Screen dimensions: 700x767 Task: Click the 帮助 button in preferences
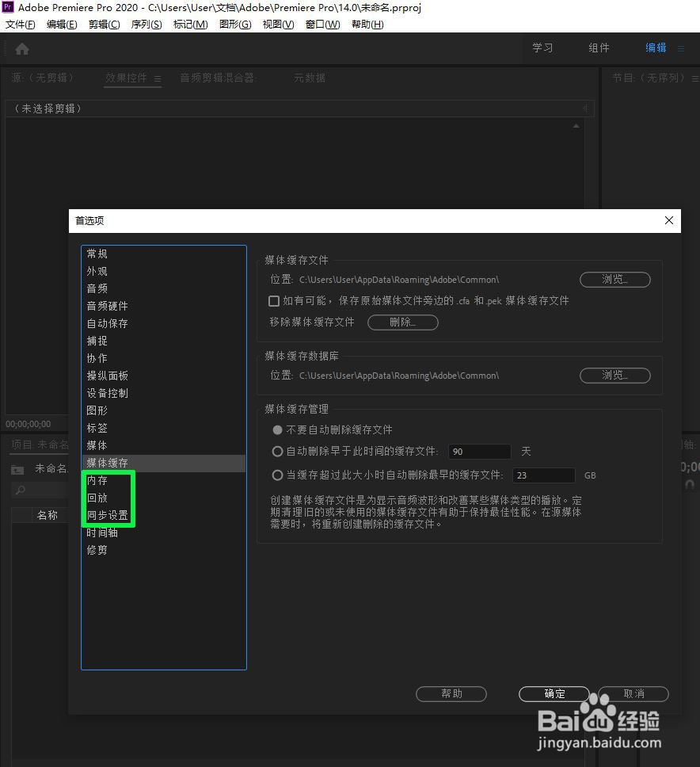[451, 693]
